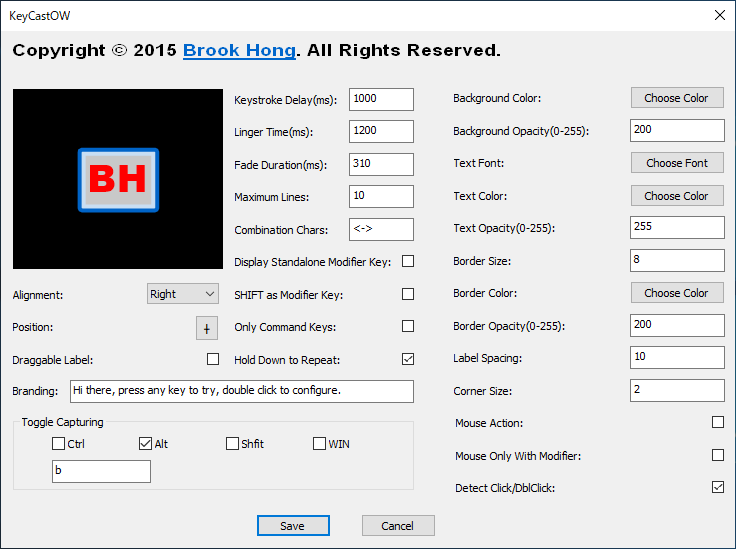Edit the Combination Chars field
The height and width of the screenshot is (549, 736).
381,229
